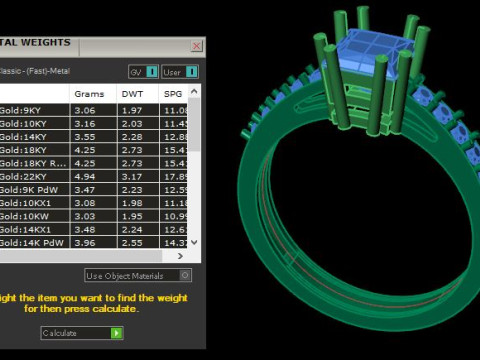
Task: Click the 3.06 grams value
Action: (85, 110)
